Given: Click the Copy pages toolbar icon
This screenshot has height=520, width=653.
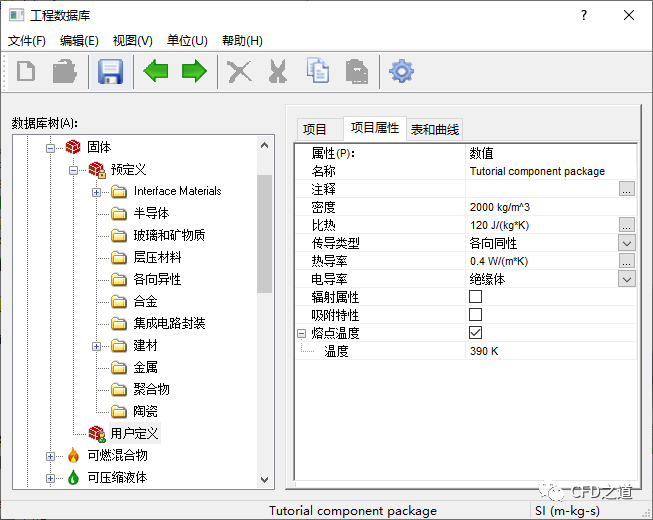Looking at the screenshot, I should (x=318, y=72).
